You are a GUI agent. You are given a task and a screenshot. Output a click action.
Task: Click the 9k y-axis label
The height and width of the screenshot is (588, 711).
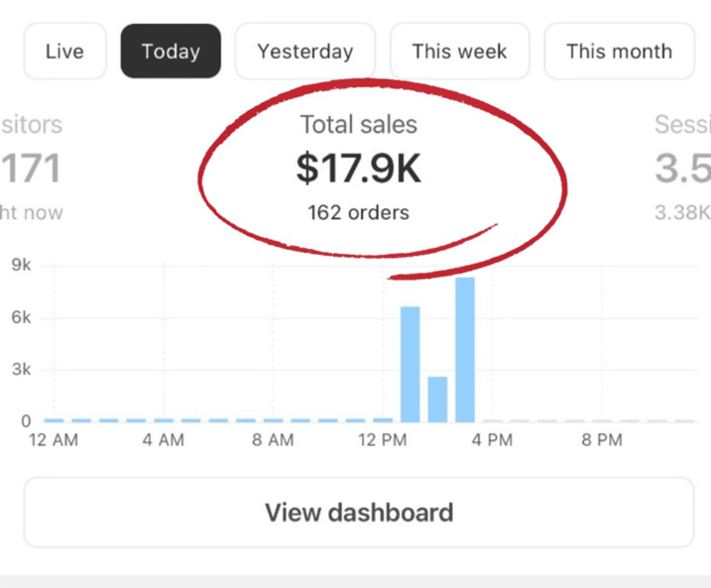(20, 265)
